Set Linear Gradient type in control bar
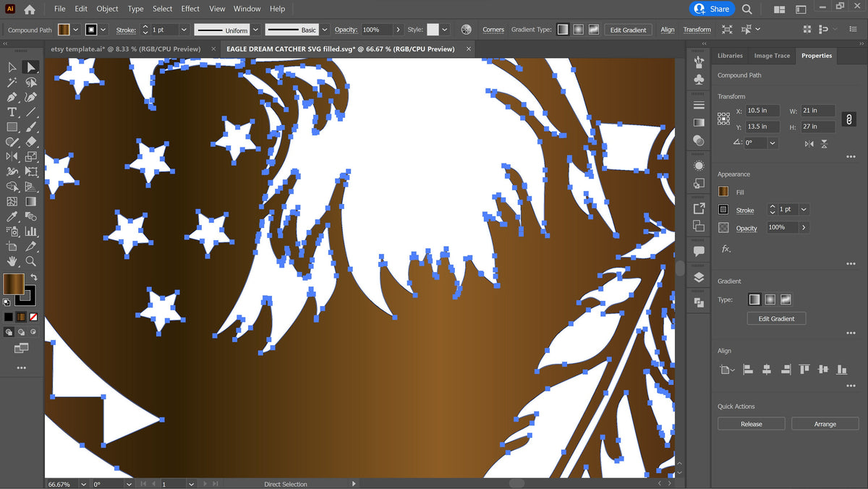This screenshot has height=489, width=868. coord(562,30)
